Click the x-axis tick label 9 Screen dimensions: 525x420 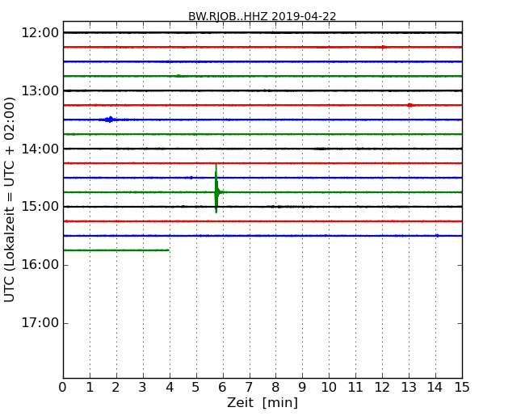click(x=302, y=388)
